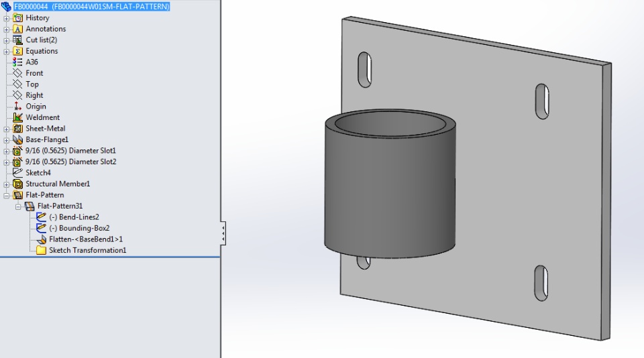Collapse the Flat-Pattern folder
Screen dimensions: 644x358
tap(6, 196)
